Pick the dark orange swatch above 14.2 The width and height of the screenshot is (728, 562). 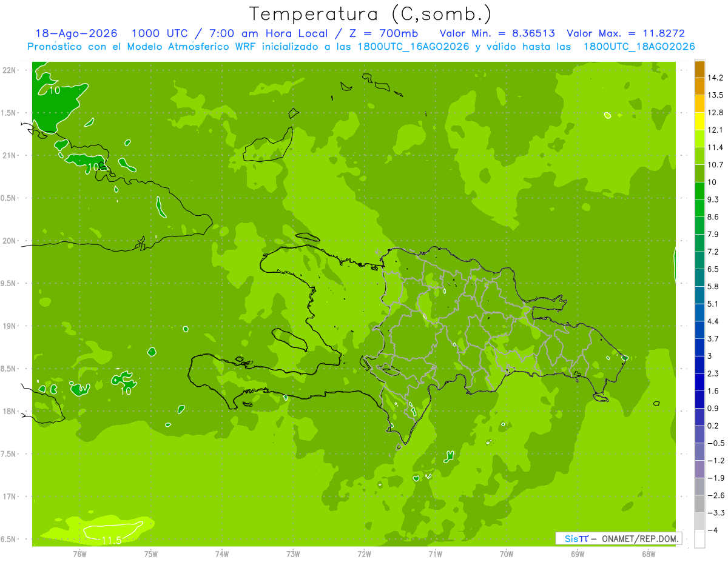click(699, 69)
